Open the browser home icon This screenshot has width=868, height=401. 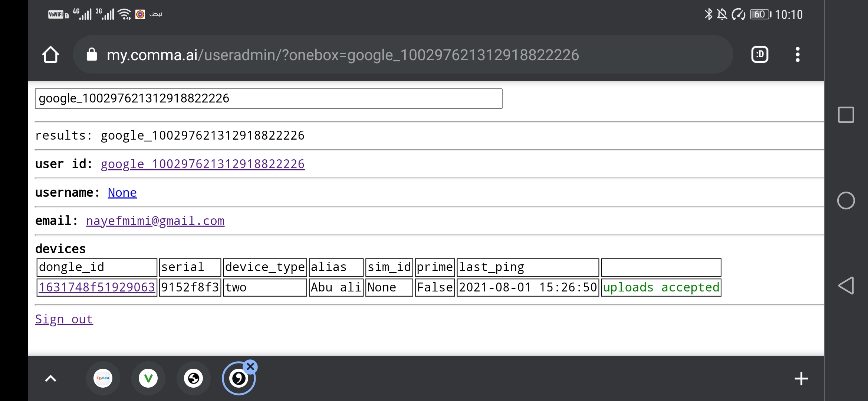51,55
